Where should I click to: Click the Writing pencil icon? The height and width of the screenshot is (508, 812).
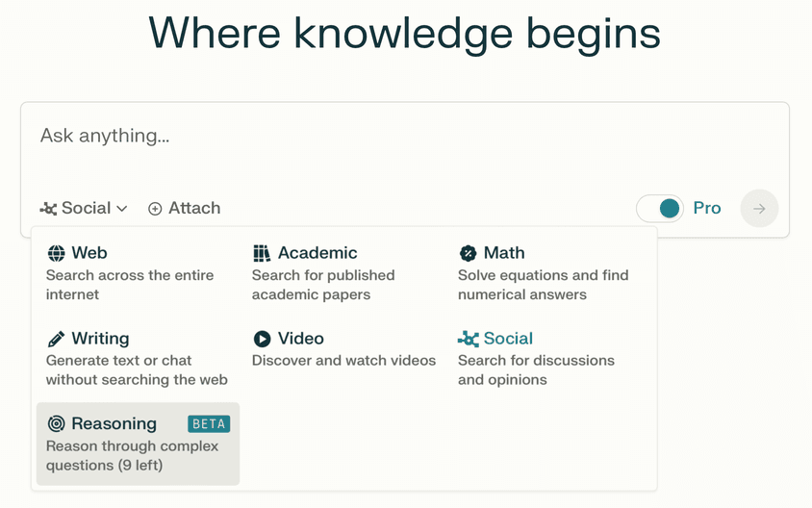tap(56, 339)
